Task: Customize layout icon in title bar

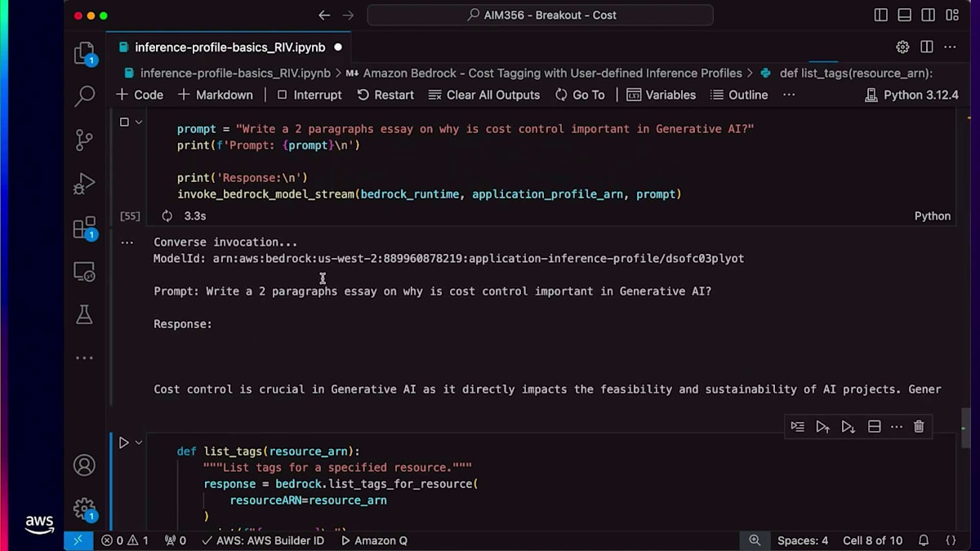Action: click(952, 15)
